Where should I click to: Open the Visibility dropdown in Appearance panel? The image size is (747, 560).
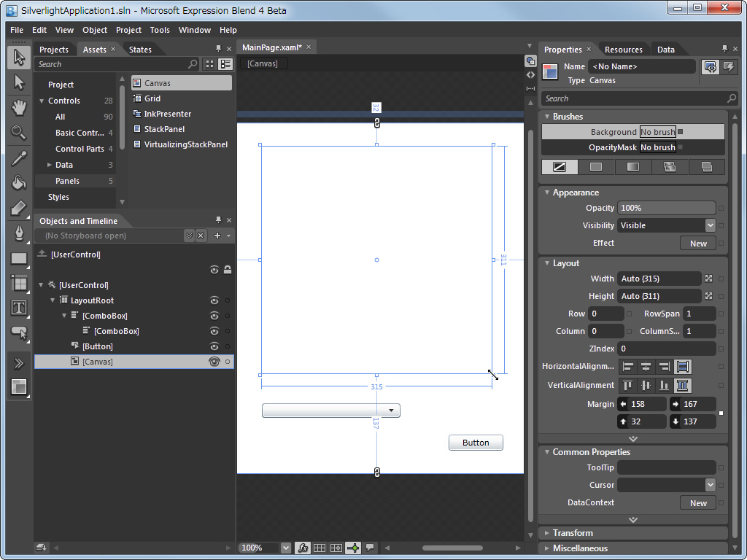tap(711, 225)
